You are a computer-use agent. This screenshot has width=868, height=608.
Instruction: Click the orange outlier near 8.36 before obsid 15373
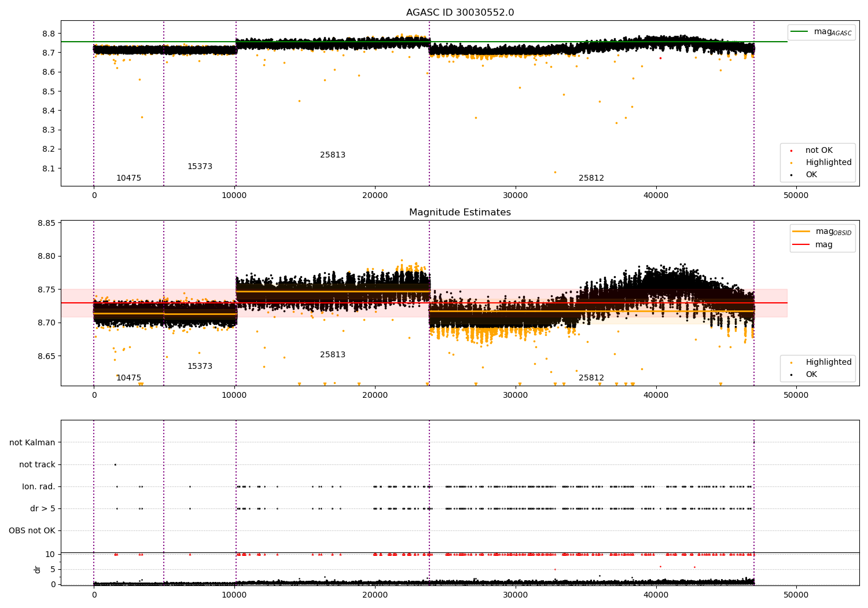142,117
